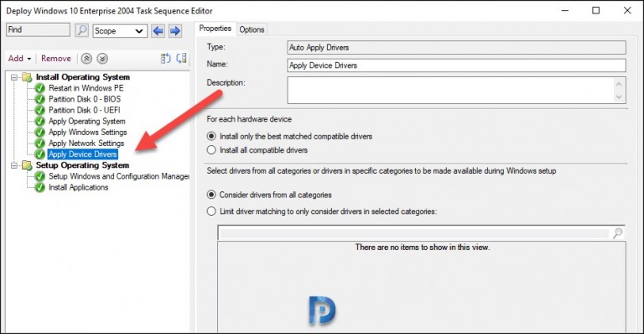The height and width of the screenshot is (334, 644).
Task: Click the category filter search icon
Action: [x=617, y=233]
